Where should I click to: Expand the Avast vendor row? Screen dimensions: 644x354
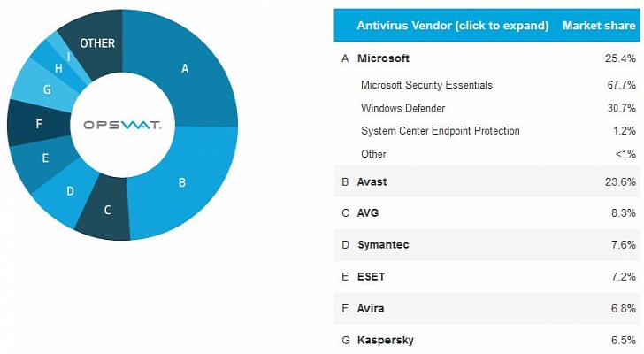(x=487, y=181)
